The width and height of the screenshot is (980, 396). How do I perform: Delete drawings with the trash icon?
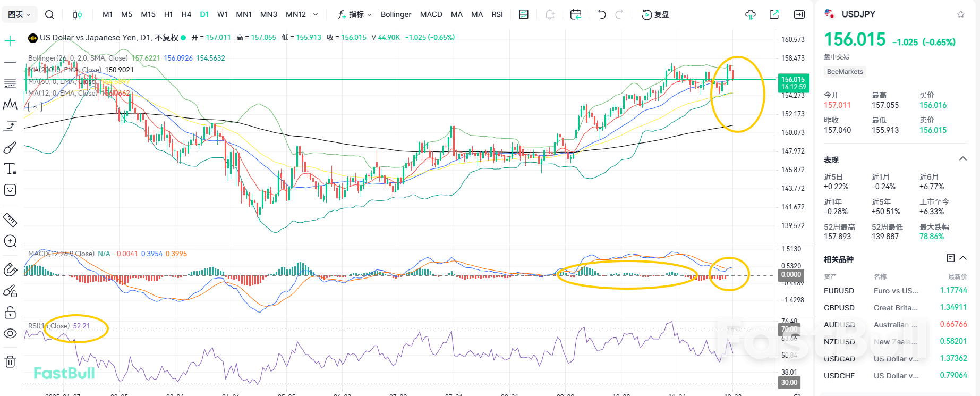click(x=10, y=362)
